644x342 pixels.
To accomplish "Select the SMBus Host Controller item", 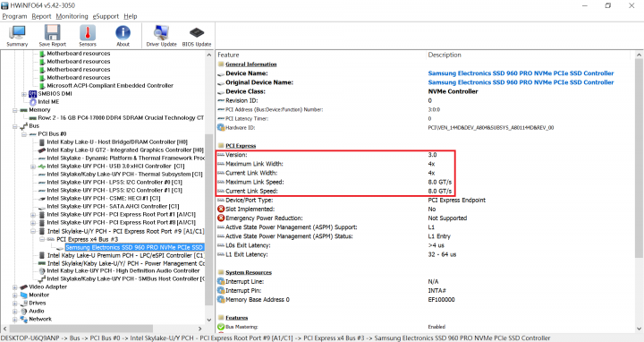I will click(125, 278).
